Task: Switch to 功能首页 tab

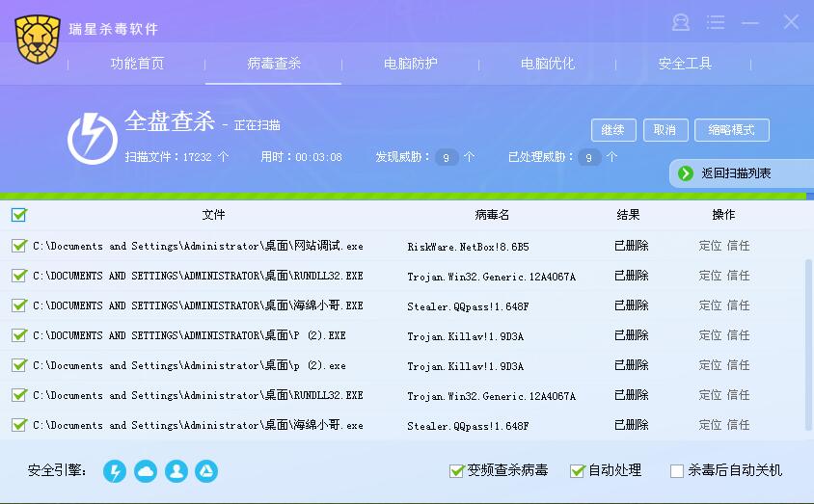Action: point(137,64)
